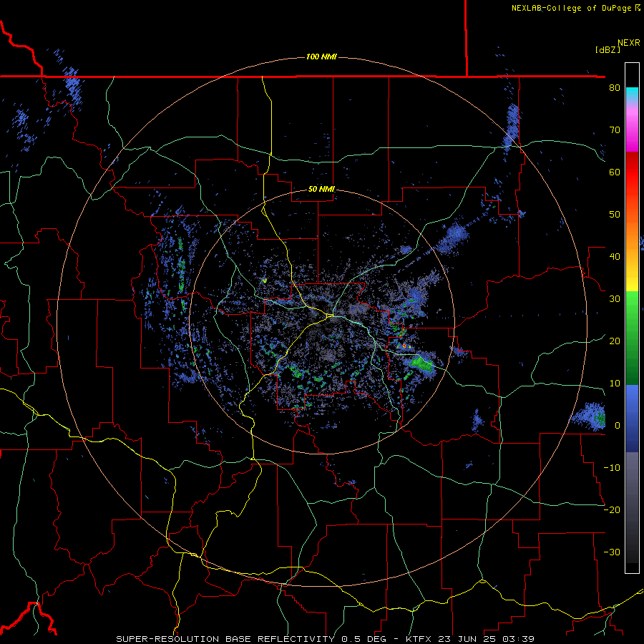This screenshot has height=644, width=644.
Task: Click the NEXR label above the color scale
Action: point(629,43)
